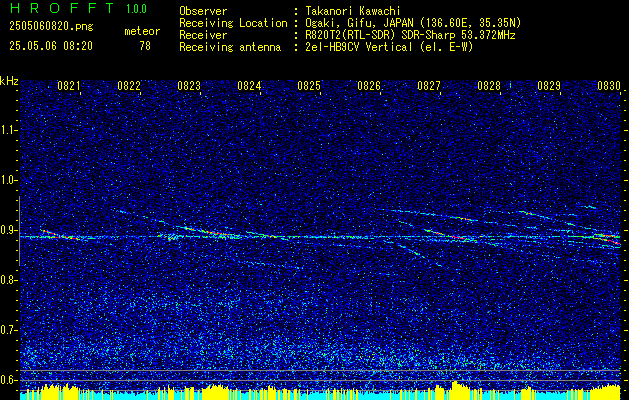Click the meteor count label
629x400 pixels.
coord(142,31)
